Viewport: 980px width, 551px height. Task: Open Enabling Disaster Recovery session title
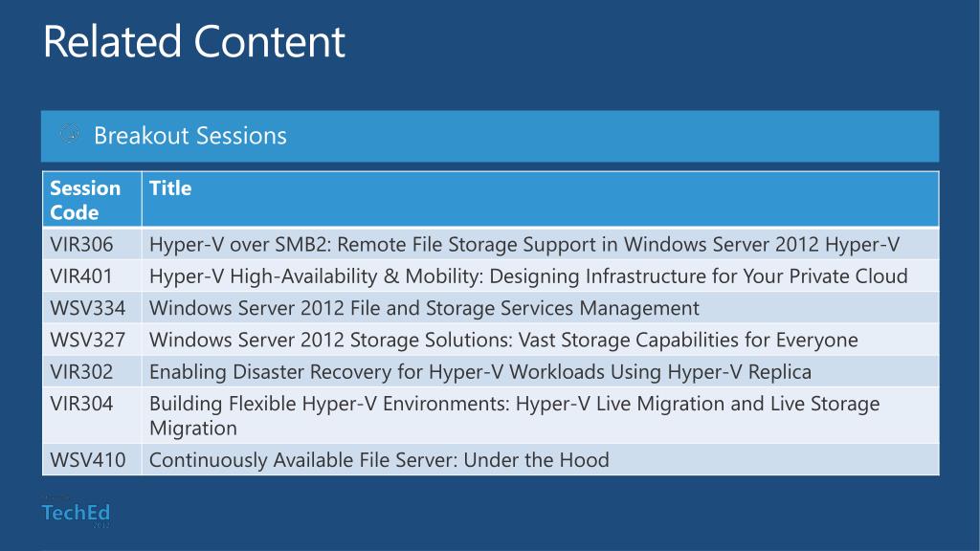click(x=480, y=372)
